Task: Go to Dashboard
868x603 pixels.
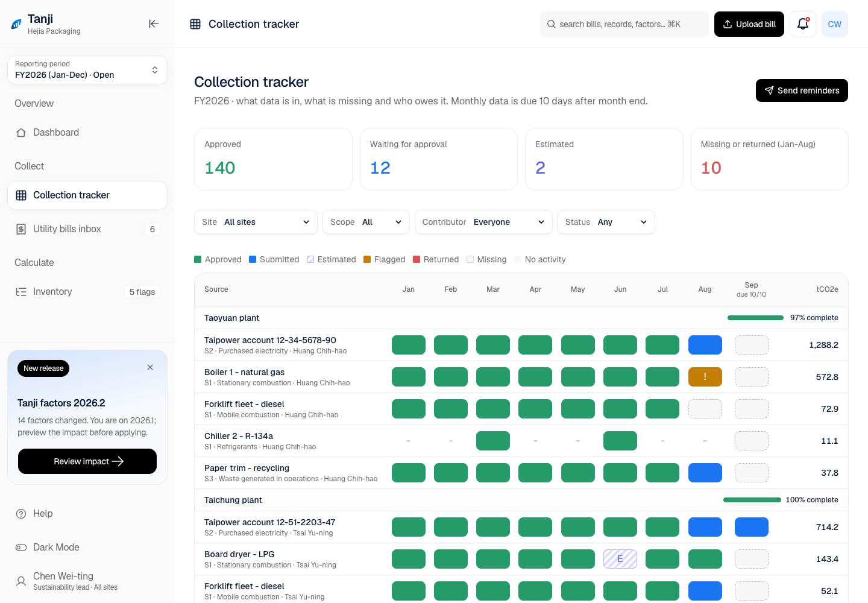Action: pos(87,133)
